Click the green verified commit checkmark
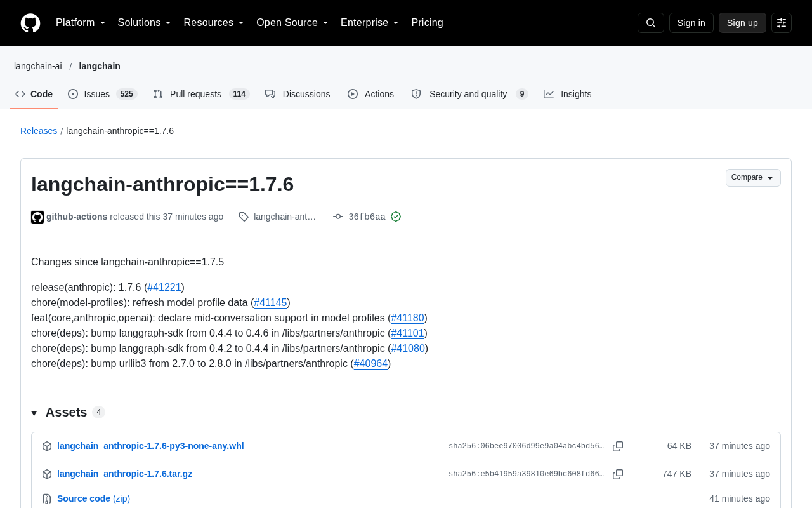Viewport: 812px width, 508px height. point(396,217)
